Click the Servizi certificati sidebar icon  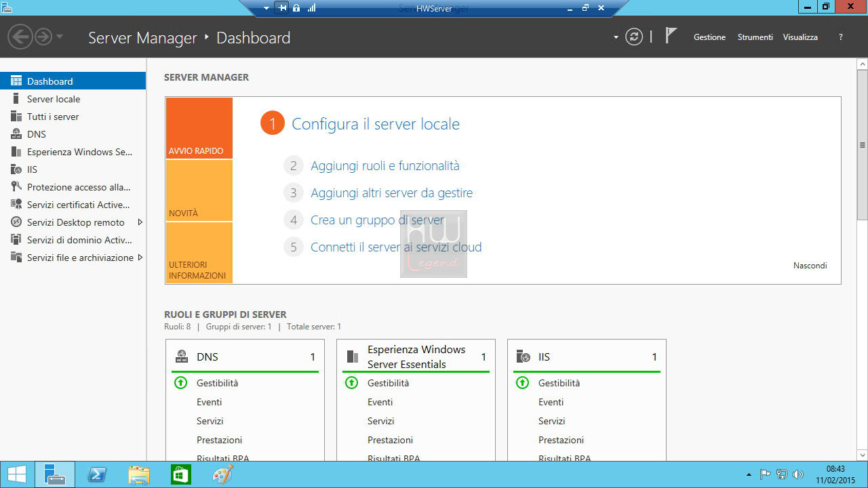click(x=16, y=205)
